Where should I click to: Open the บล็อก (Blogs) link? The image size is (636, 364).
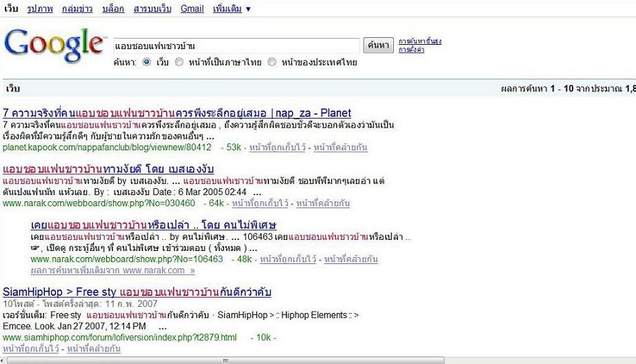pos(113,8)
